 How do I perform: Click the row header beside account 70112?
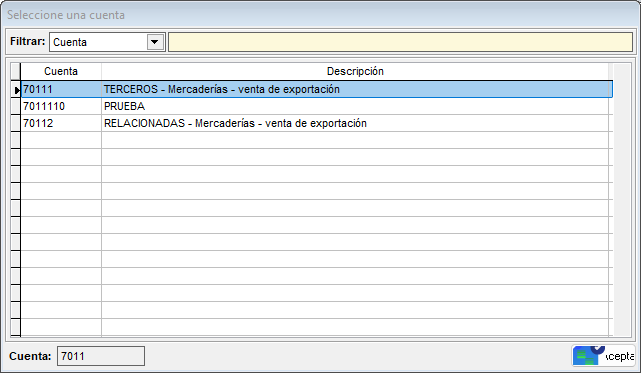pos(16,123)
